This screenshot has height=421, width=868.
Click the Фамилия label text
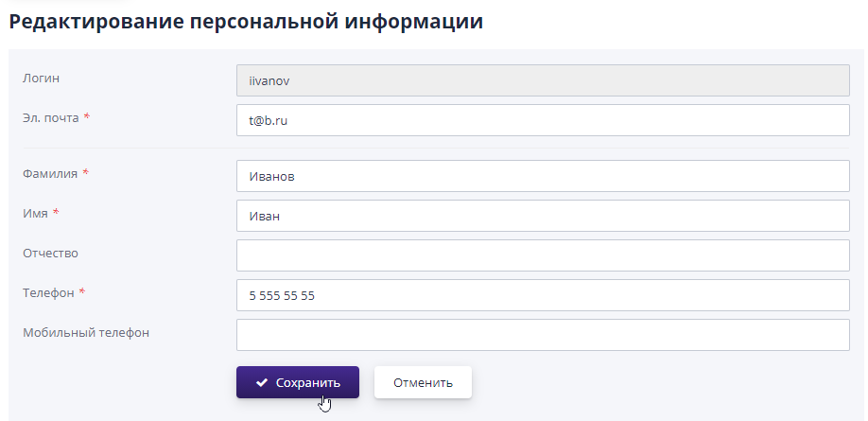[x=49, y=173]
